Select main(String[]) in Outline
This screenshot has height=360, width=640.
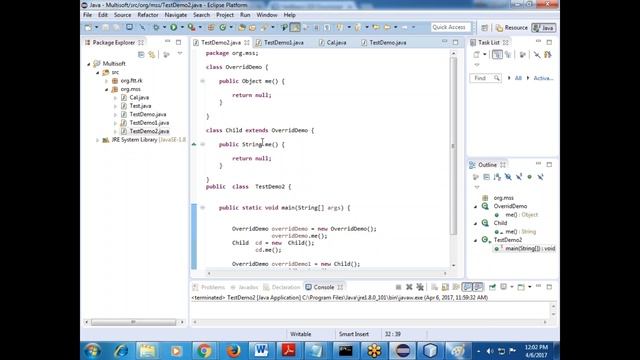click(524, 249)
